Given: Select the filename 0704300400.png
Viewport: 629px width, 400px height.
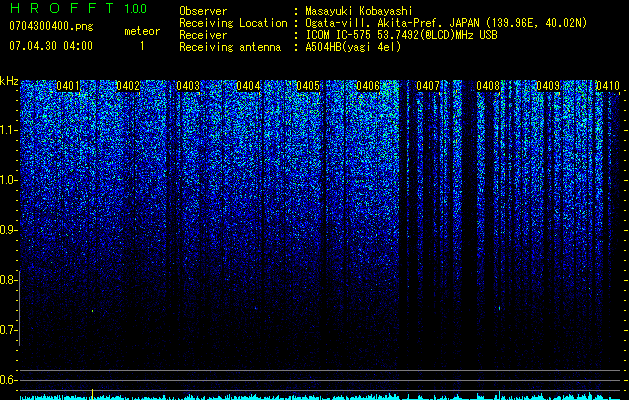Looking at the screenshot, I should [x=51, y=27].
